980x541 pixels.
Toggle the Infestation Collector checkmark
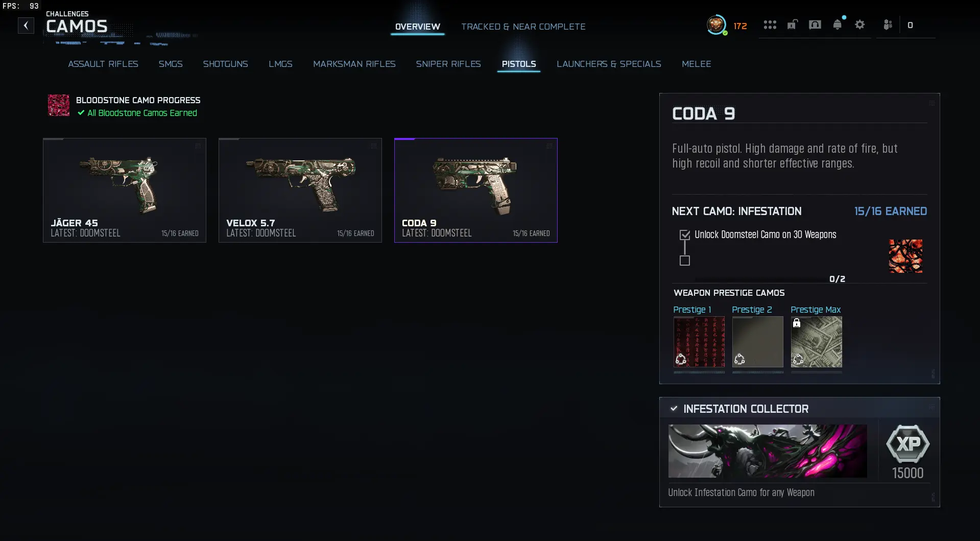click(674, 409)
